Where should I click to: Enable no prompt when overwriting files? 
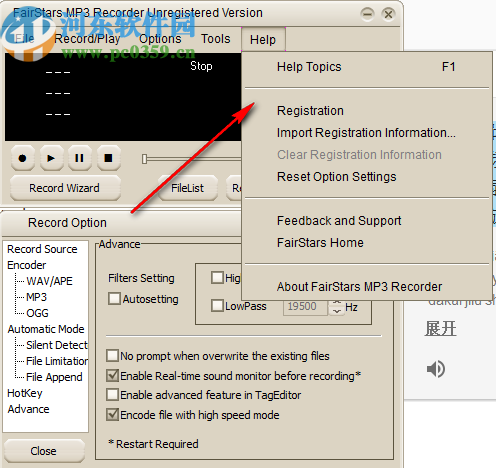[x=113, y=356]
